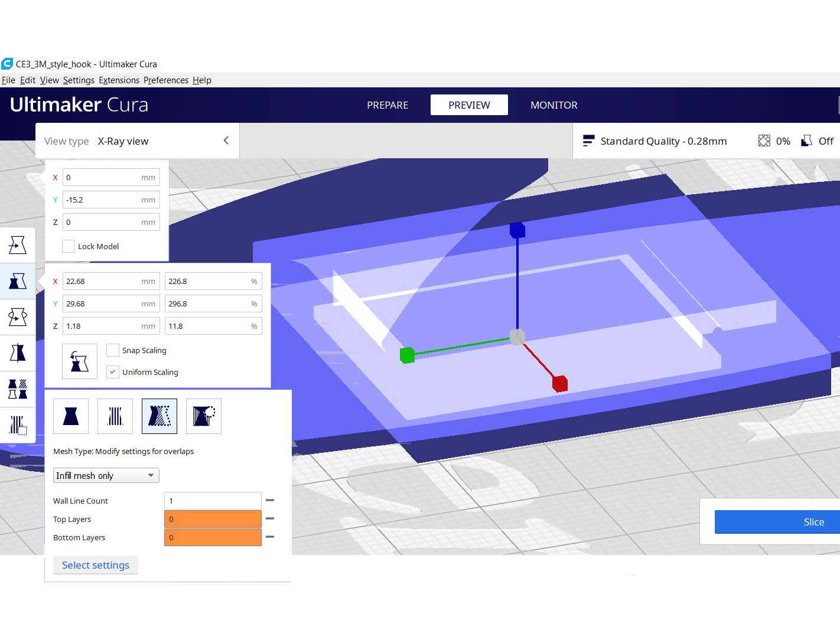Set mesh type to Normal model
The width and height of the screenshot is (840, 630).
point(71,416)
